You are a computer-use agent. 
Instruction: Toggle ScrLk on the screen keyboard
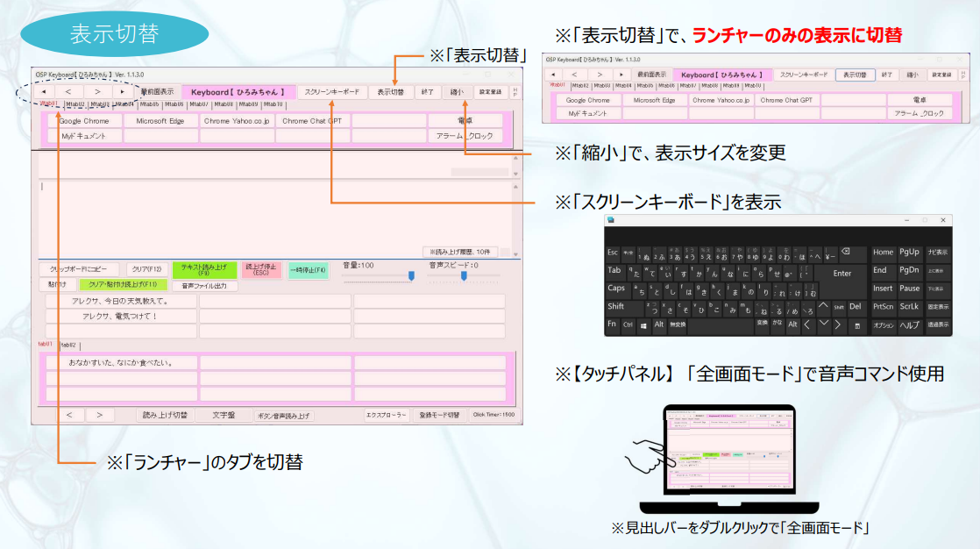click(x=909, y=307)
